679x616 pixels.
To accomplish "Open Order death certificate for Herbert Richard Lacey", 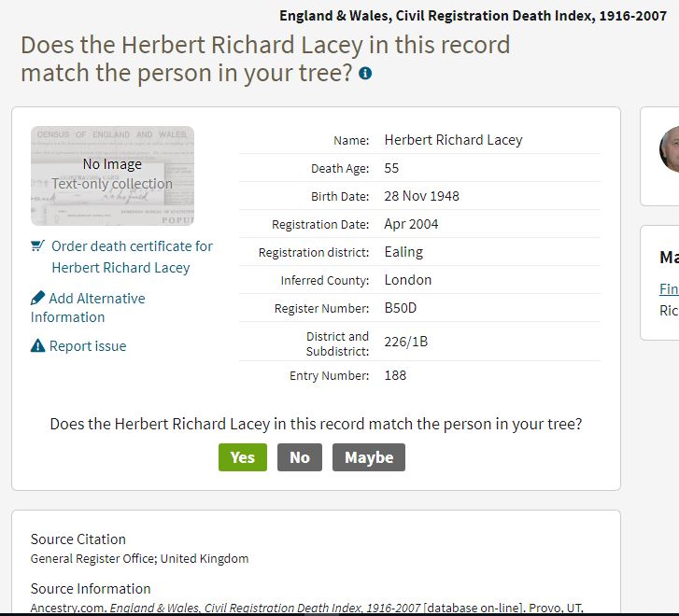I will click(132, 257).
